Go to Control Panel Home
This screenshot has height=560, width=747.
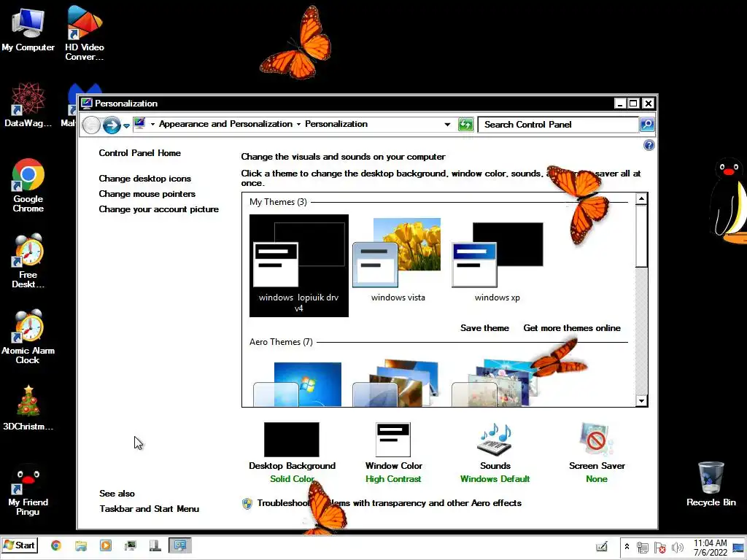coord(139,153)
